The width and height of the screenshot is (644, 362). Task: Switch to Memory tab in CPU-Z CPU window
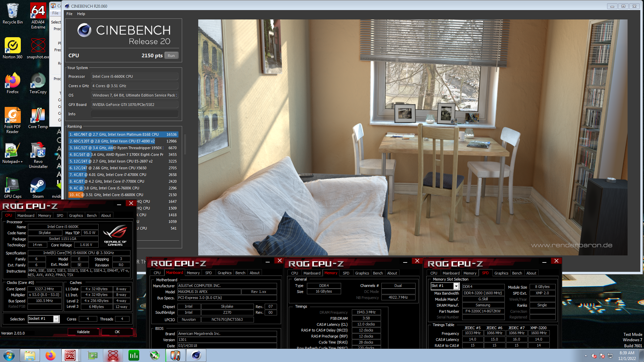45,216
